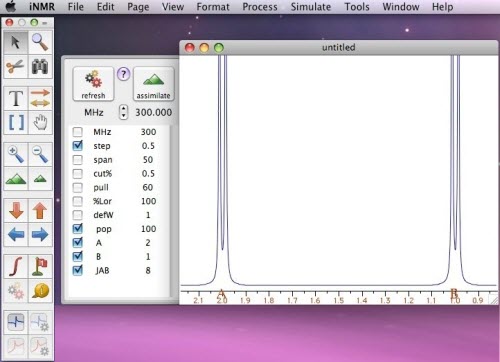This screenshot has width=500, height=362.
Task: Click the JAB value 8
Action: pos(148,270)
